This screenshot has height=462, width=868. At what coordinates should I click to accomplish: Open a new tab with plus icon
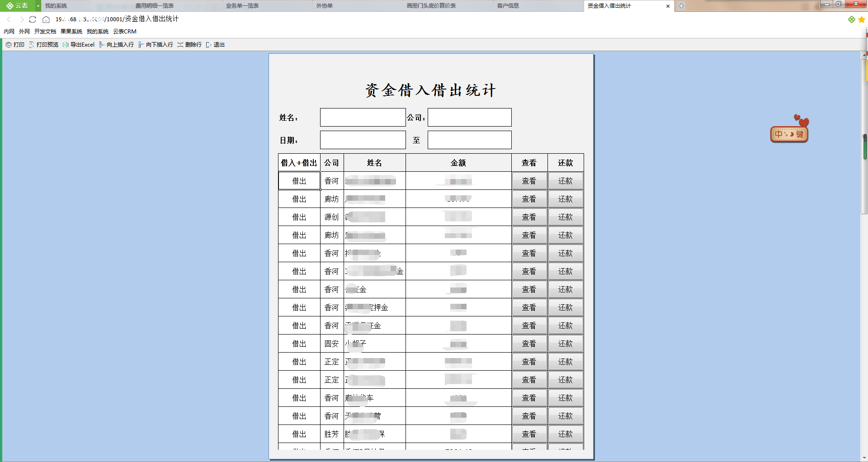pos(681,6)
